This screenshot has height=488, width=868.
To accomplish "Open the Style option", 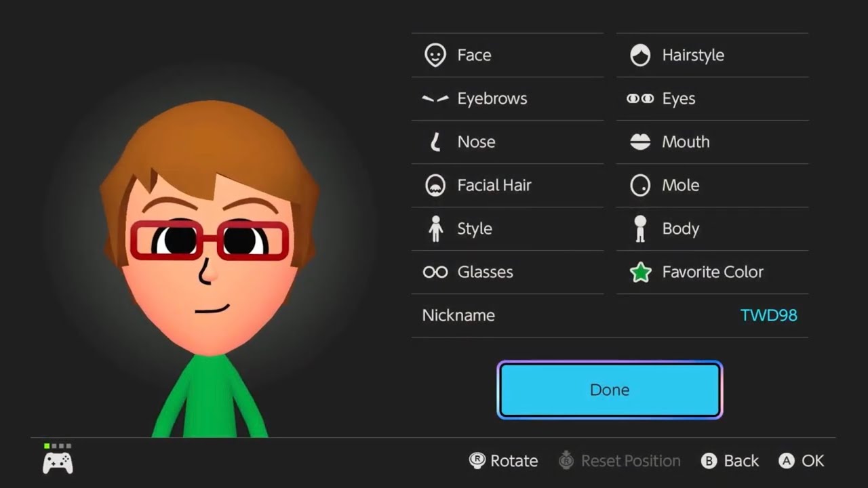I will 507,228.
